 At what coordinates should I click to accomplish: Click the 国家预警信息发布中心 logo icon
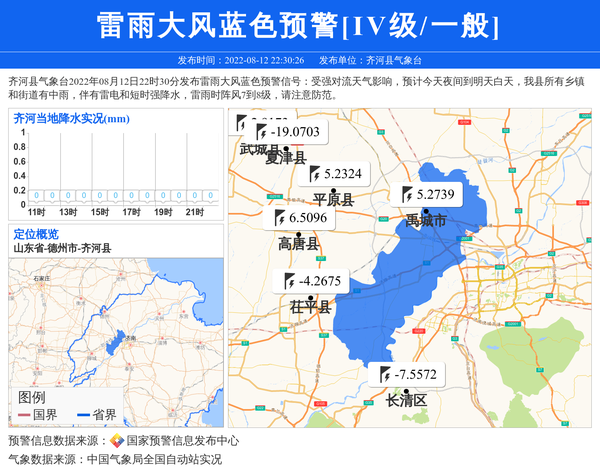116,441
